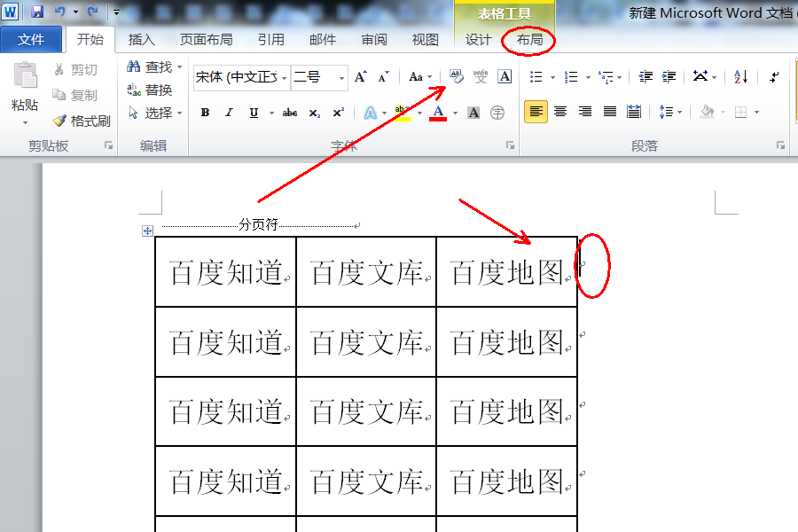Toggle italic formatting
This screenshot has width=798, height=532.
pos(229,113)
